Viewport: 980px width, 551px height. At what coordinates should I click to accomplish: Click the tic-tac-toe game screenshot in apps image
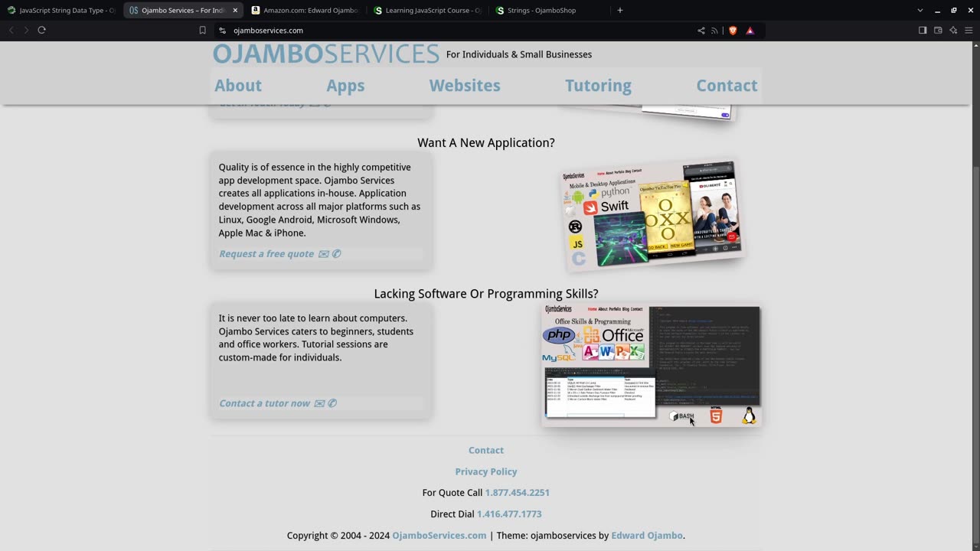tap(665, 221)
